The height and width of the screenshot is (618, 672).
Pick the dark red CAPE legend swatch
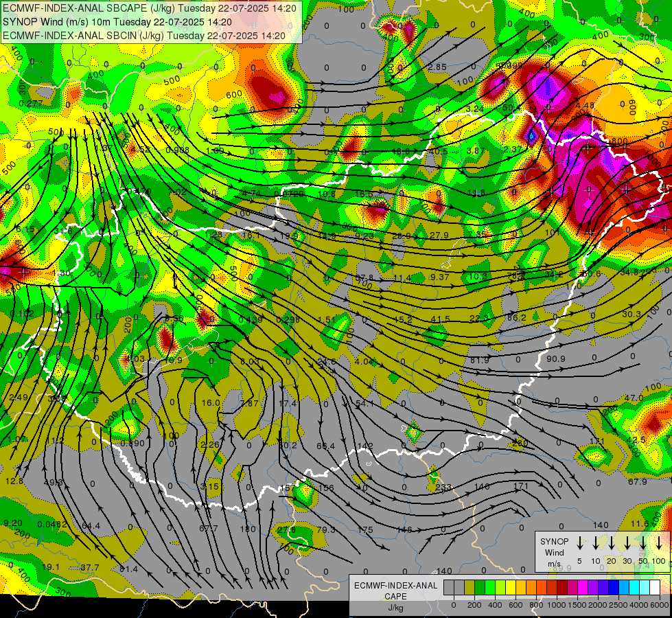(x=562, y=588)
